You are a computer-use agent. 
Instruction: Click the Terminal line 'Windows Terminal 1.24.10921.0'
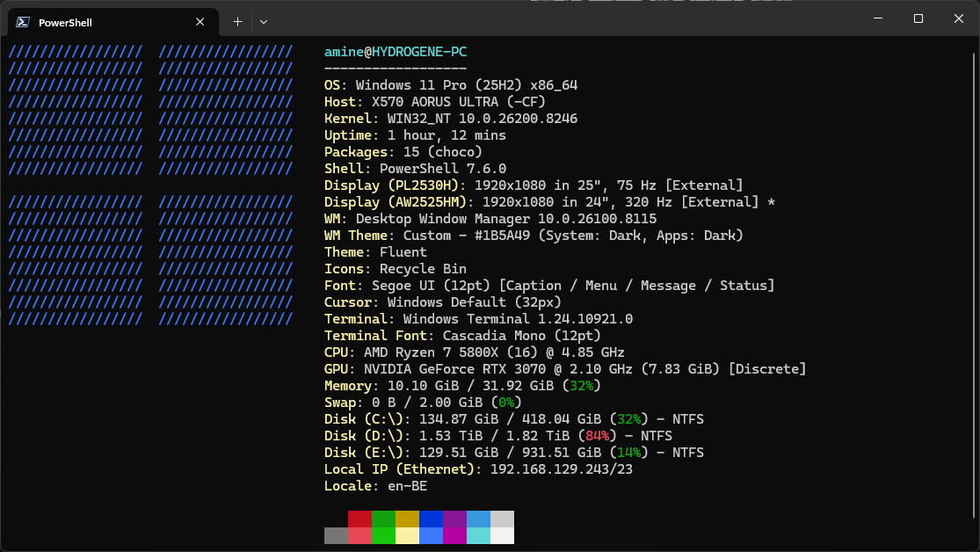tap(479, 319)
